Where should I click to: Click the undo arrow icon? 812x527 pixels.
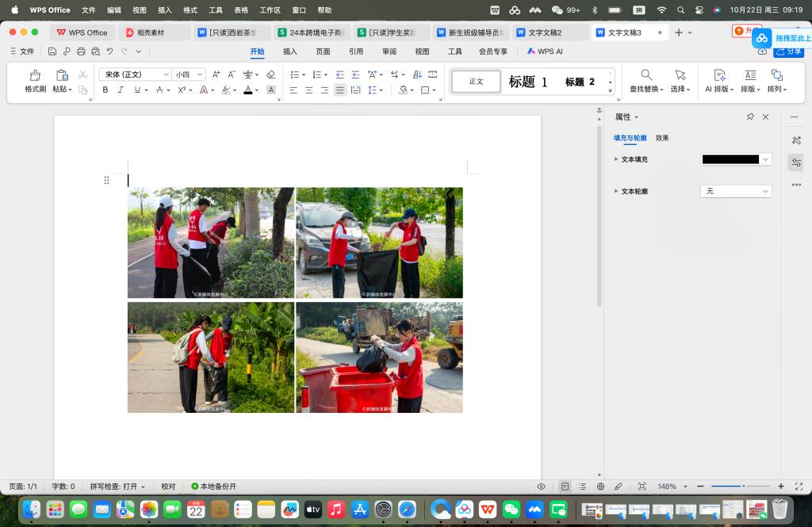click(x=110, y=52)
